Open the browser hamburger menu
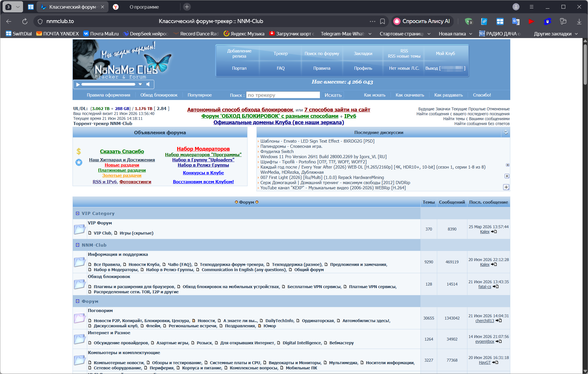The height and width of the screenshot is (374, 588). click(532, 7)
